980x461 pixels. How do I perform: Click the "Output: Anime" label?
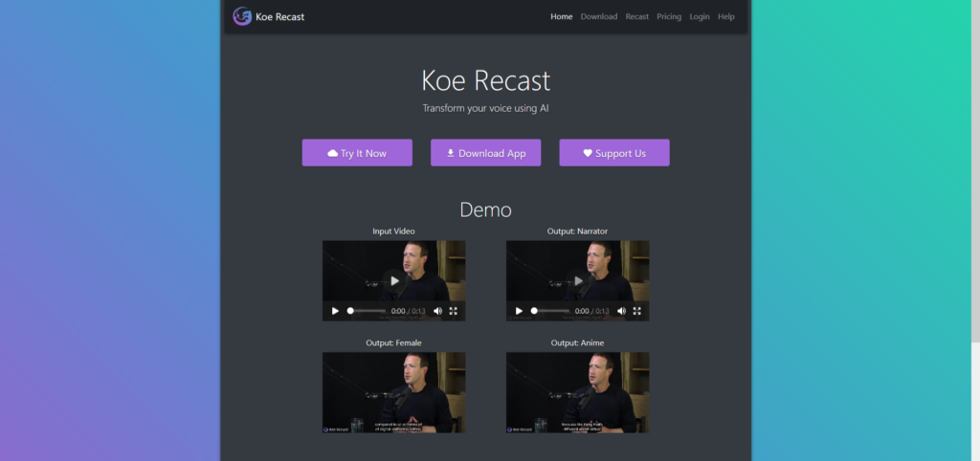click(x=577, y=343)
